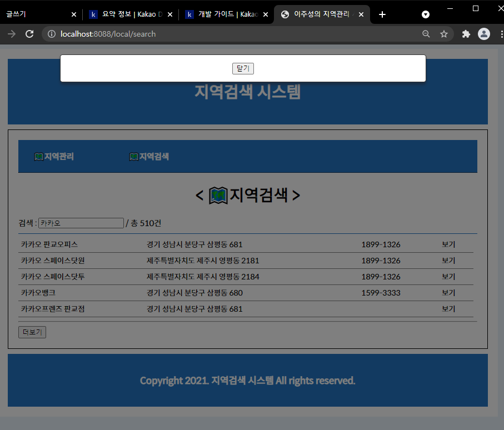Viewport: 504px width, 430px height.
Task: Open the tab search dropdown
Action: click(426, 14)
